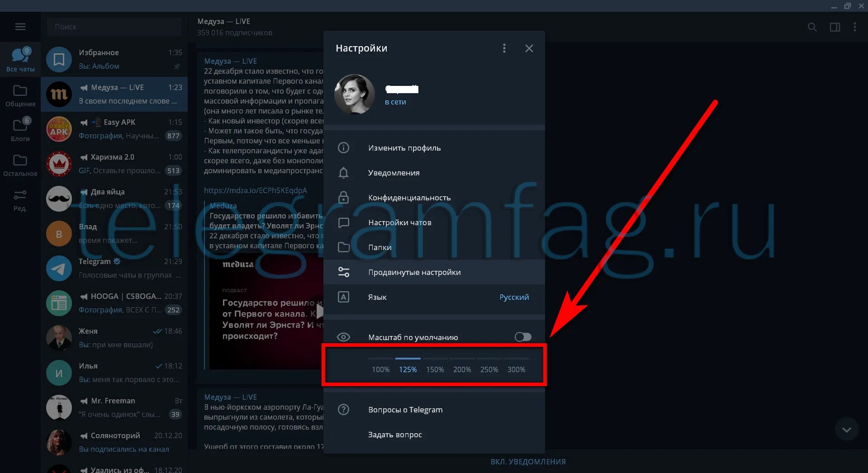
Task: Open the mdza.io link in message
Action: pos(256,190)
